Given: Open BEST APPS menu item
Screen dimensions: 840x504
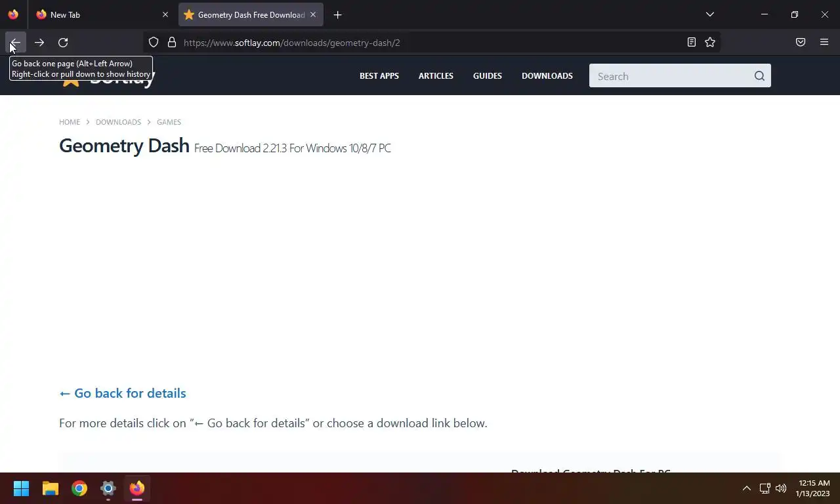Looking at the screenshot, I should pyautogui.click(x=379, y=76).
